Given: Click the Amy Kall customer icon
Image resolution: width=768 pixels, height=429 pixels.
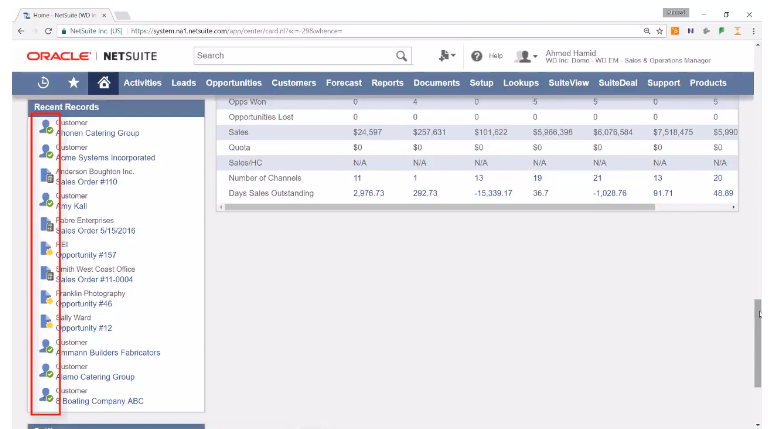Looking at the screenshot, I should point(46,200).
